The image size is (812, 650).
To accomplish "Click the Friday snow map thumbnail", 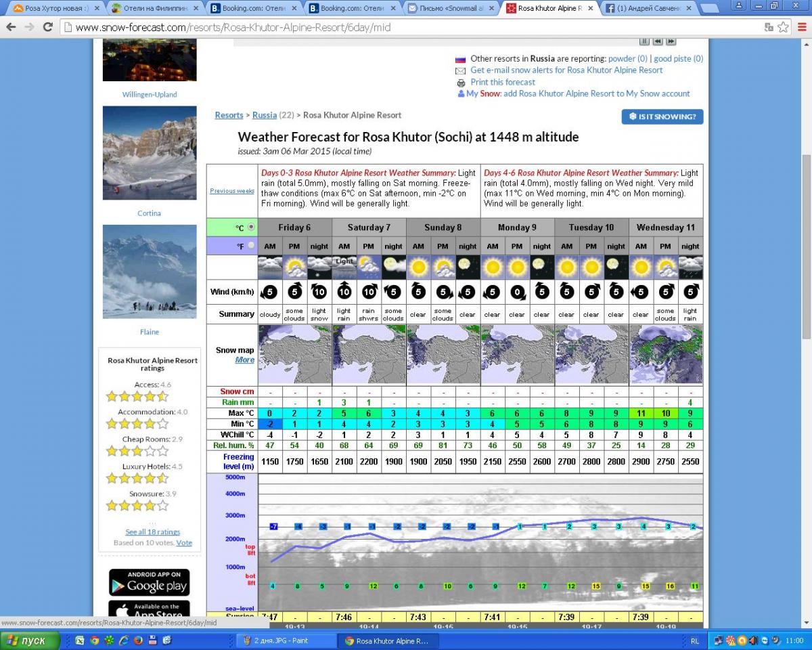I will (x=295, y=355).
